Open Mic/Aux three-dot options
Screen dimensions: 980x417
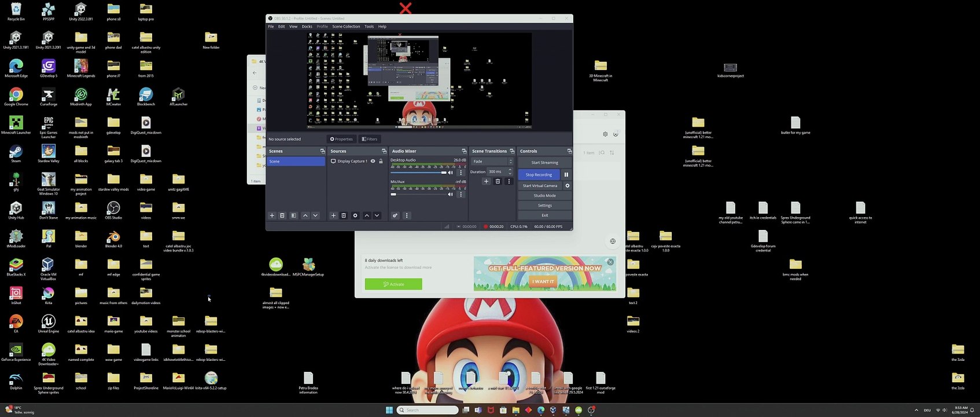[461, 194]
